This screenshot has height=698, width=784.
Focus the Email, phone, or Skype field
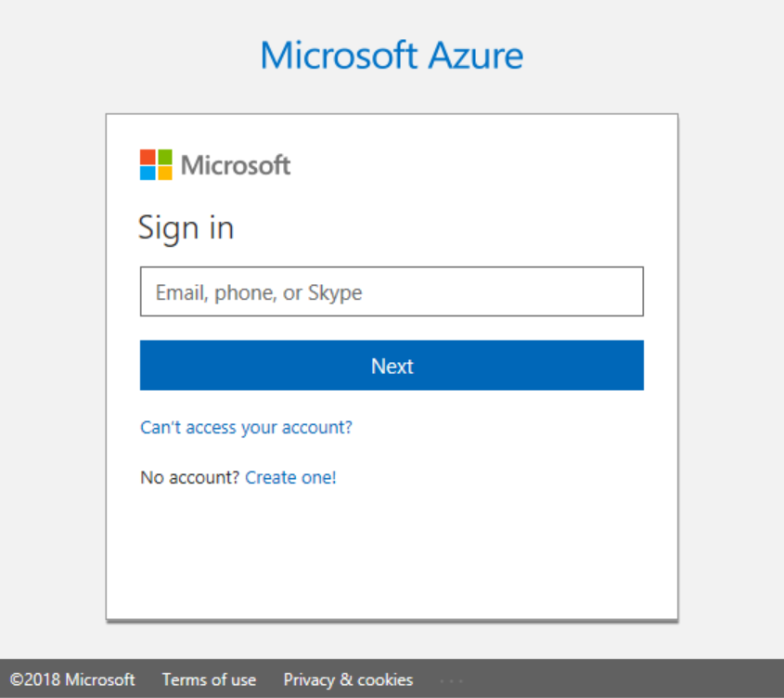click(392, 291)
